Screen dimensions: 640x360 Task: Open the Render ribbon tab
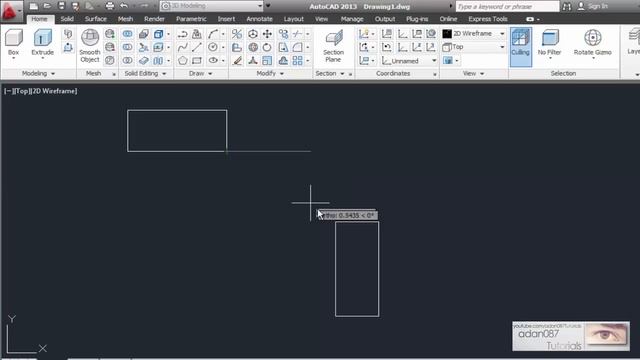click(154, 19)
